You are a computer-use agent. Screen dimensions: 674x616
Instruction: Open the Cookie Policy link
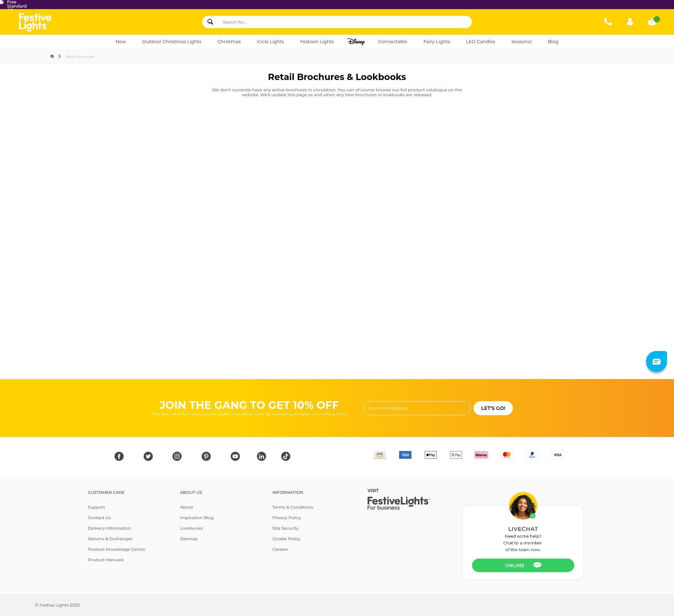click(x=286, y=539)
